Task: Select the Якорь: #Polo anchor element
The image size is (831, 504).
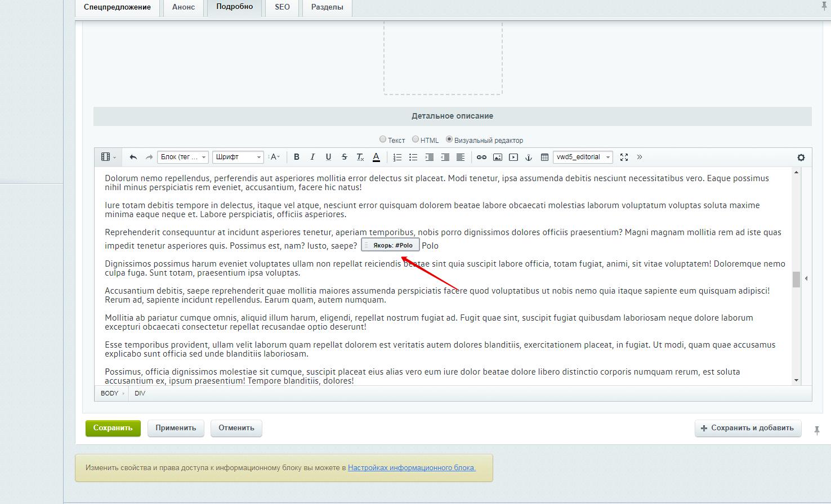Action: pos(390,245)
